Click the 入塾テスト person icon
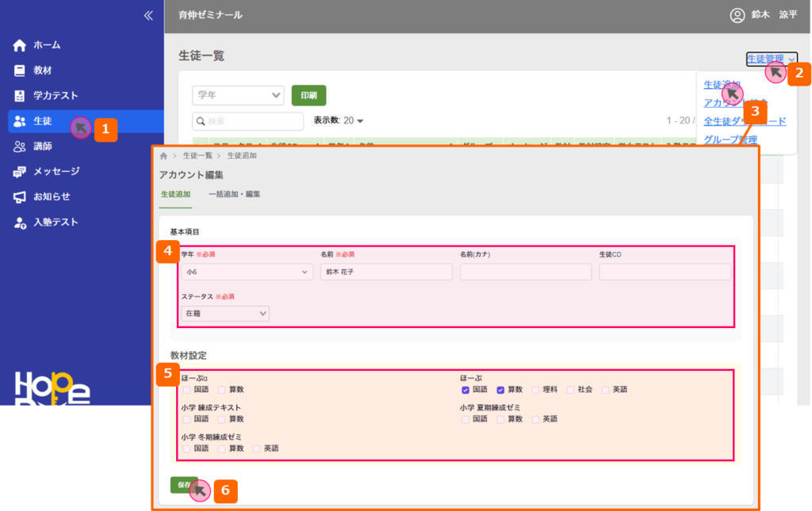 (x=20, y=223)
